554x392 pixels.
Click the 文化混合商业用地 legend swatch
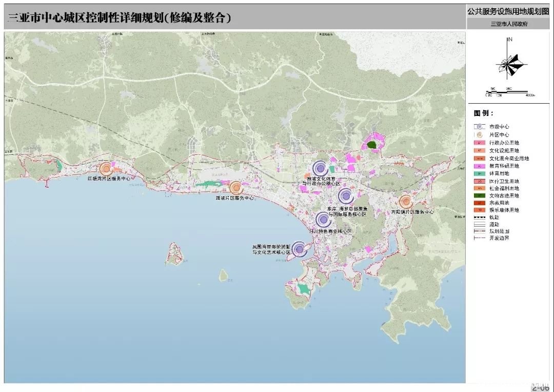(x=480, y=159)
